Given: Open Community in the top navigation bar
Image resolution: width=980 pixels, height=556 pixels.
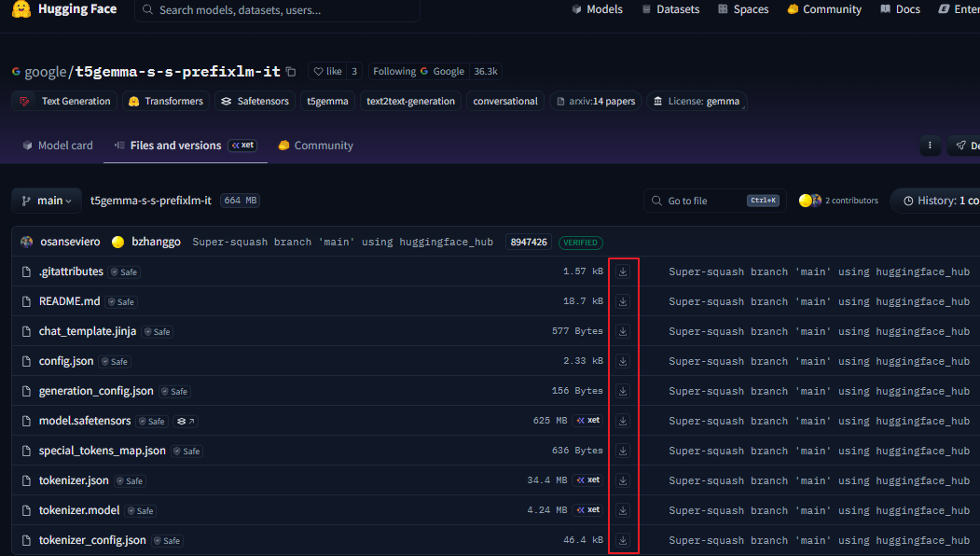Looking at the screenshot, I should tap(824, 9).
